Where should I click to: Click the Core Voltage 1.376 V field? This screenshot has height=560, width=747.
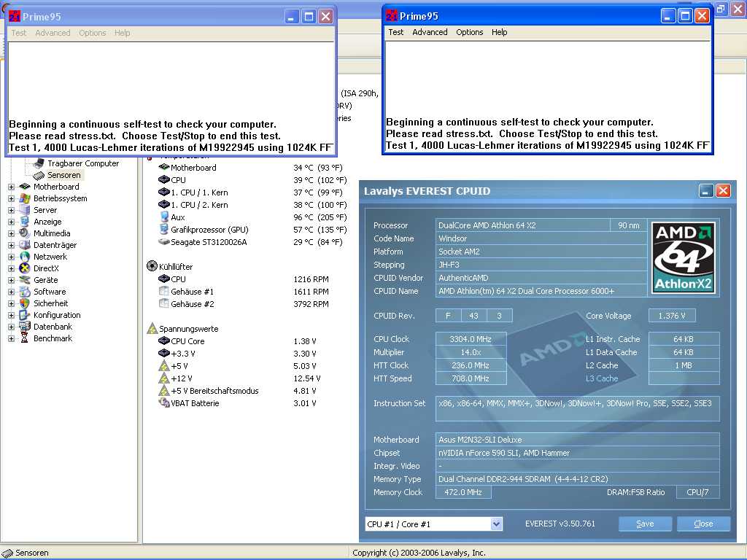tap(672, 315)
